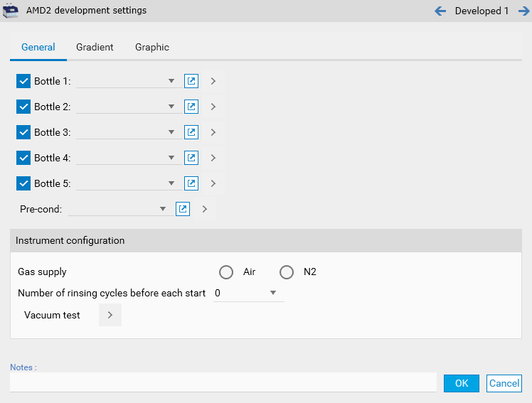Viewport: 532px width, 403px height.
Task: Click in the Notes text field
Action: tap(223, 382)
